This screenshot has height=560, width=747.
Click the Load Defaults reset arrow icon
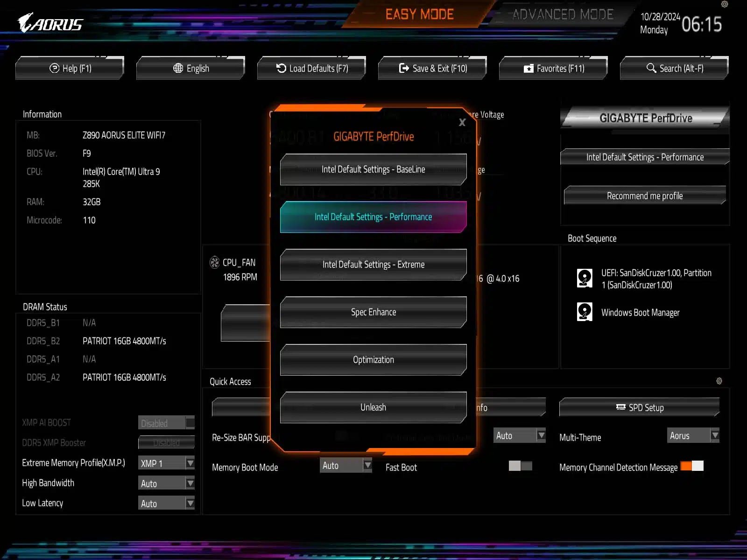[281, 68]
